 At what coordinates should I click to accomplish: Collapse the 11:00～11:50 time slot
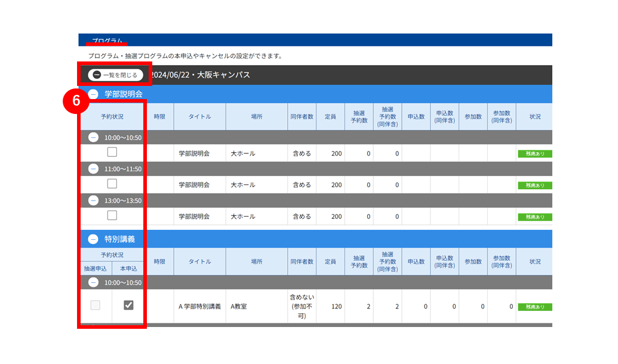[x=93, y=169]
